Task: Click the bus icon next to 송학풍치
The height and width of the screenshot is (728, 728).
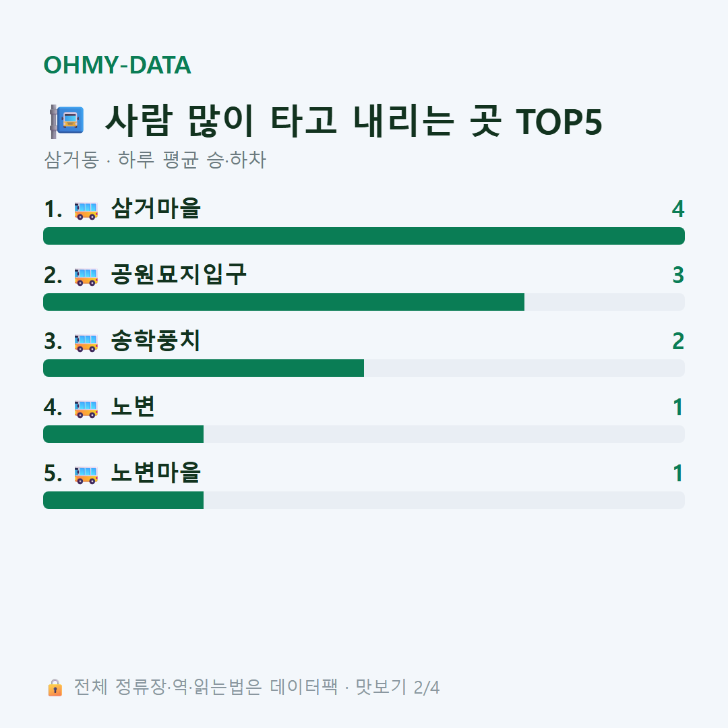Action: tap(86, 342)
